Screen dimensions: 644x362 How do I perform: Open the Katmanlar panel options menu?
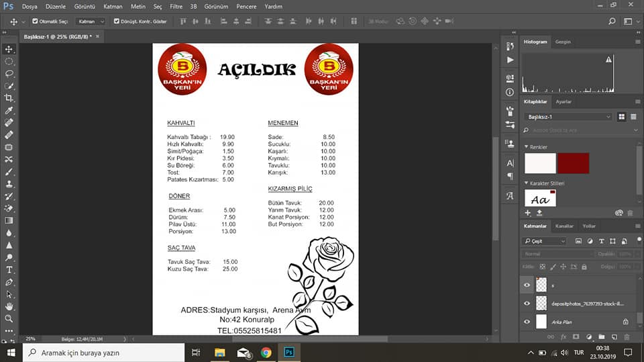[x=637, y=226]
